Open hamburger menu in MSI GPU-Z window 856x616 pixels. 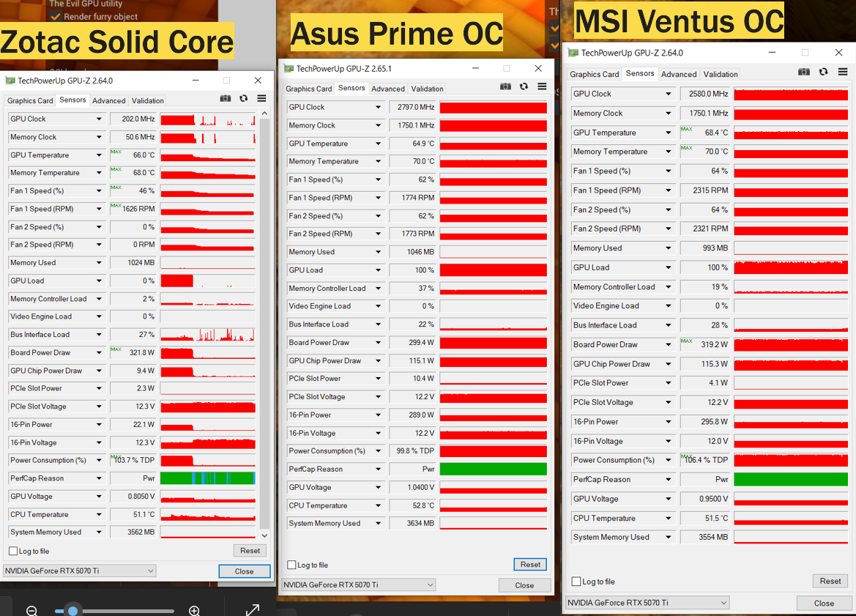tap(843, 72)
